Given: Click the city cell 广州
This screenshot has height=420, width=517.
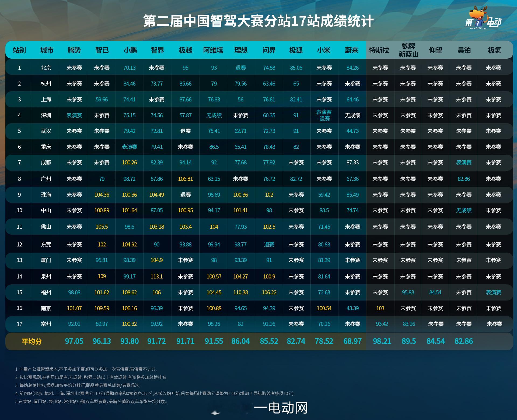Looking at the screenshot, I should (46, 179).
